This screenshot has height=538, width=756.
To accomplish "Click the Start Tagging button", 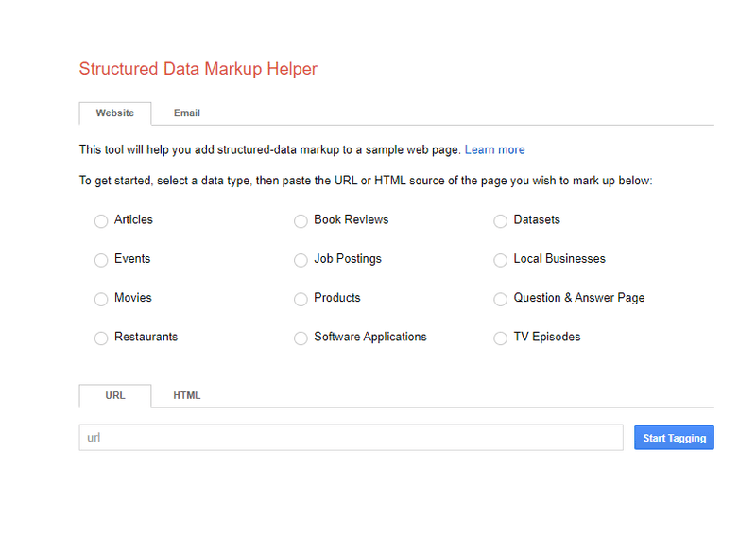I will pyautogui.click(x=674, y=438).
